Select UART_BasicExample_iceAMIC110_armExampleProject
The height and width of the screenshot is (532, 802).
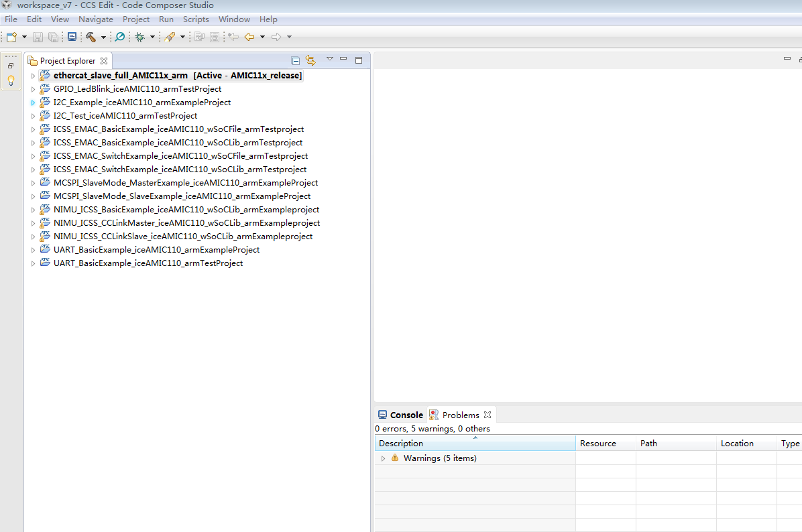pos(156,250)
